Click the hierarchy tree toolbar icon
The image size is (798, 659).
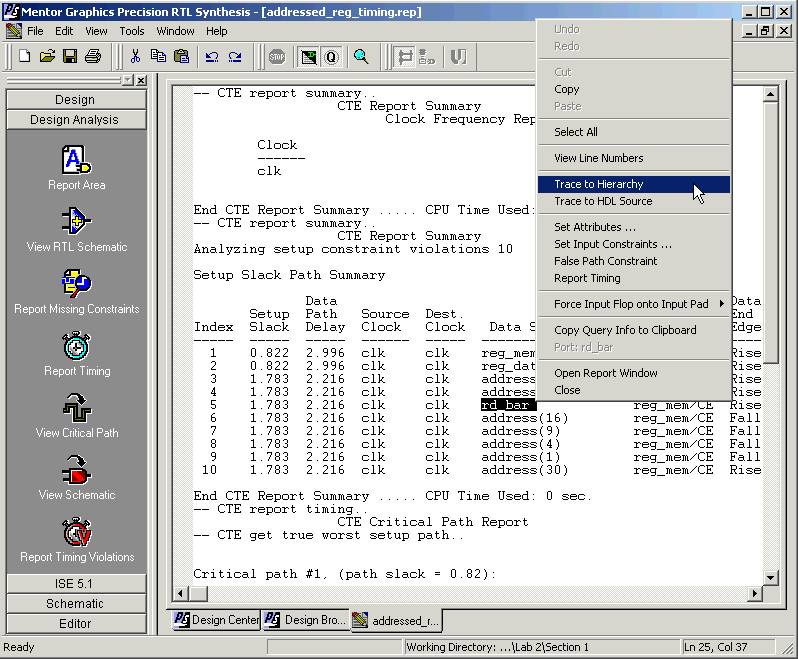pos(427,56)
